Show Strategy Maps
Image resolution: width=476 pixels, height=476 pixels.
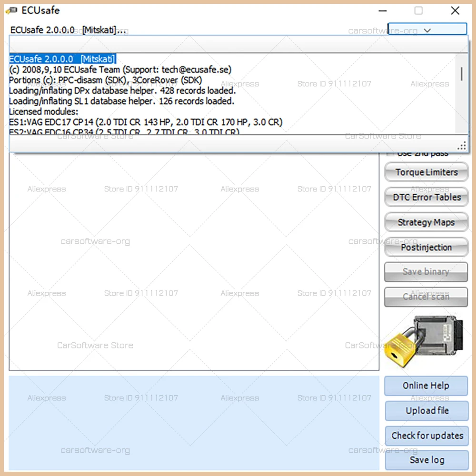[426, 222]
